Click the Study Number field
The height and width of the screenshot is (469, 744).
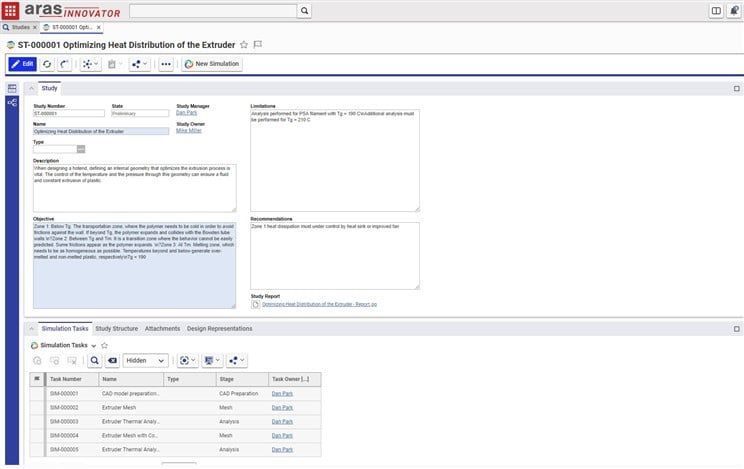point(69,113)
